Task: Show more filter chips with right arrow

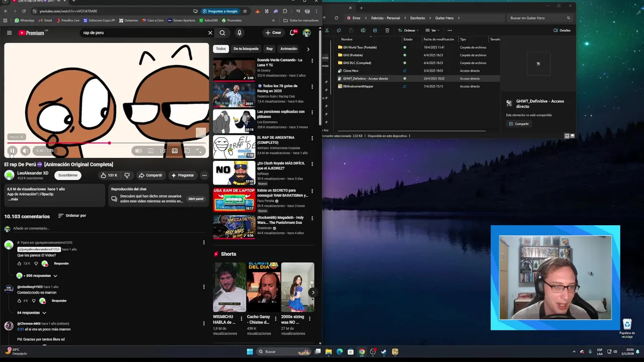Action: click(x=308, y=49)
